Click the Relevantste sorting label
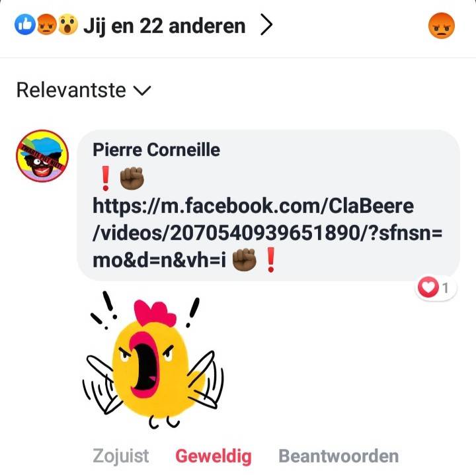The width and height of the screenshot is (476, 475). [x=71, y=90]
